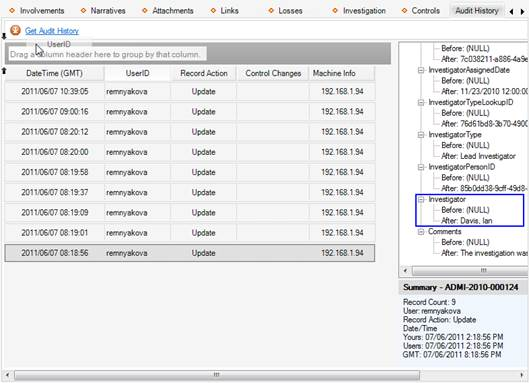Select the Audit History tab
Viewport: 529px width, 383px height.
(477, 11)
